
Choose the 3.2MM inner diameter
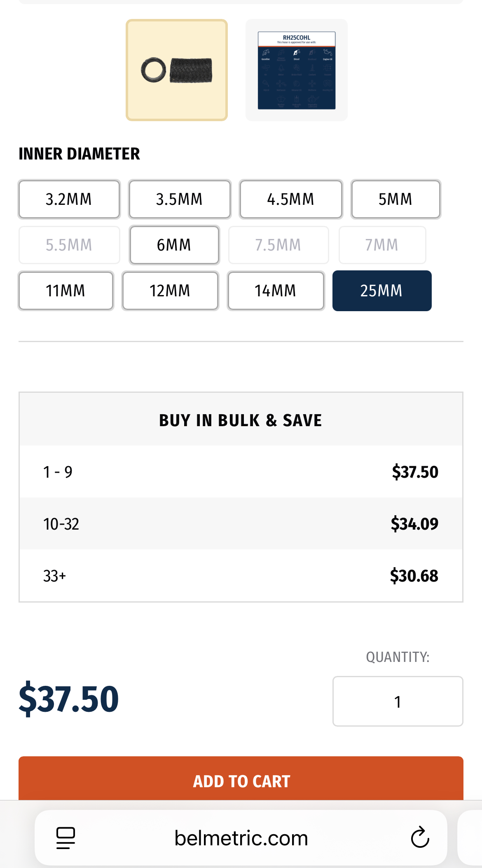pos(69,199)
